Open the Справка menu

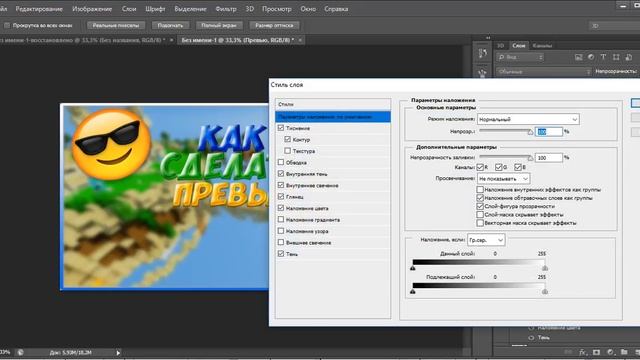[x=336, y=9]
